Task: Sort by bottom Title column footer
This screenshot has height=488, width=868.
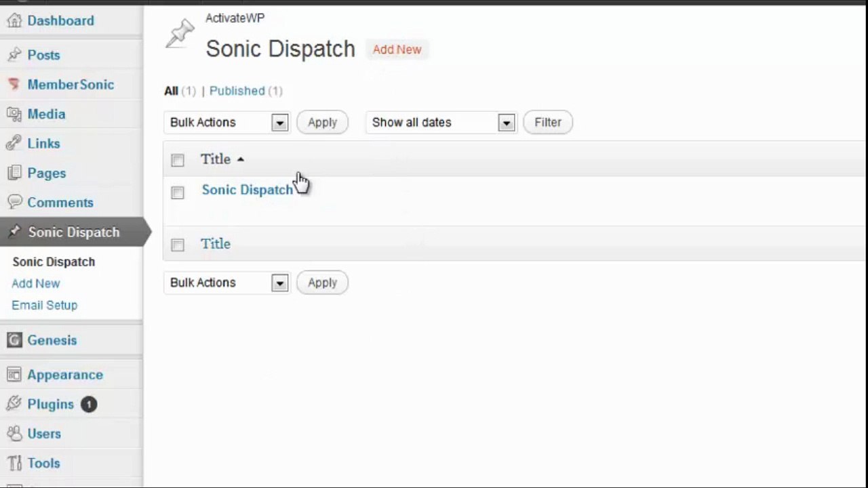Action: pos(216,244)
